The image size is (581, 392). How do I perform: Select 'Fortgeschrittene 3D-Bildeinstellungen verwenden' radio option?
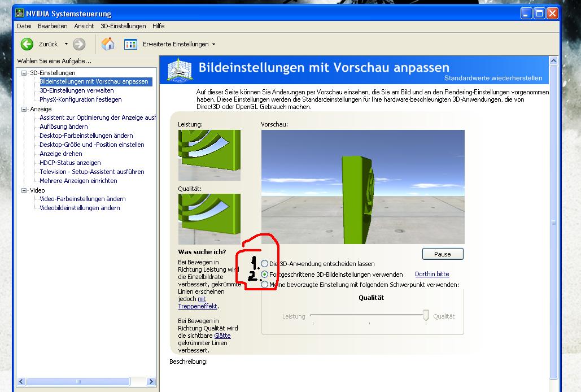pos(265,274)
